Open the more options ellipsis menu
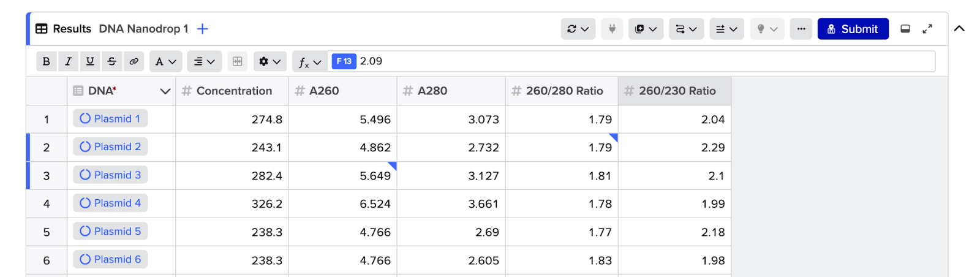This screenshot has width=980, height=277. point(801,29)
